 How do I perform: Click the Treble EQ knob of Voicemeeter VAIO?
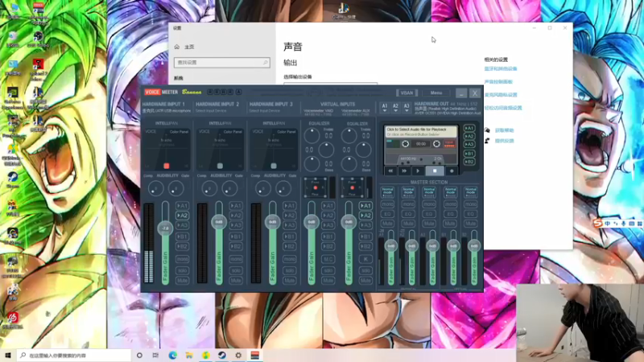click(312, 136)
